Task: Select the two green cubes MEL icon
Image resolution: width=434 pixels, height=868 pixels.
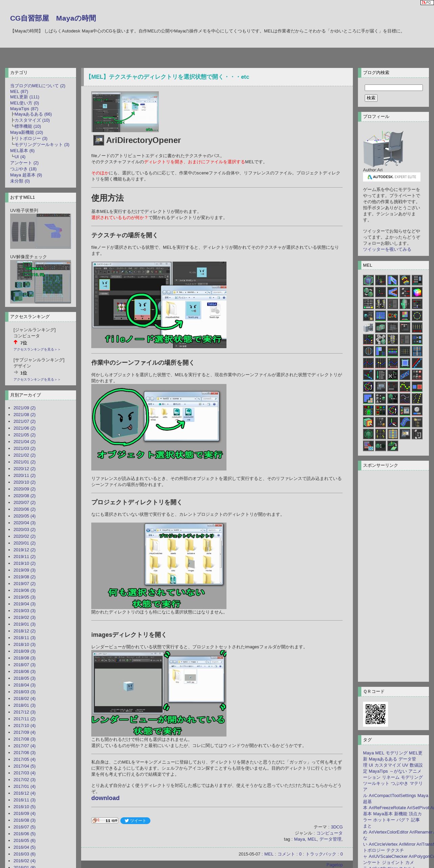Action: pos(381,328)
